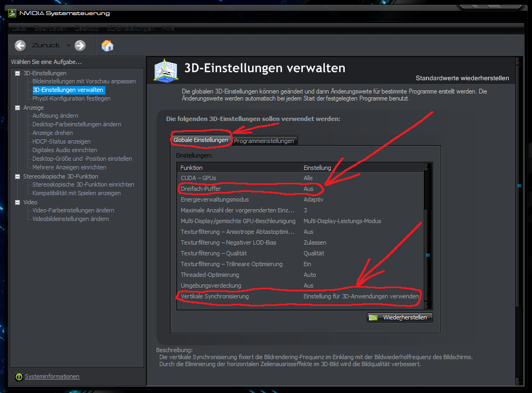Open PhysX-Konfiguration festlegen
532x393 pixels.
pyautogui.click(x=71, y=98)
